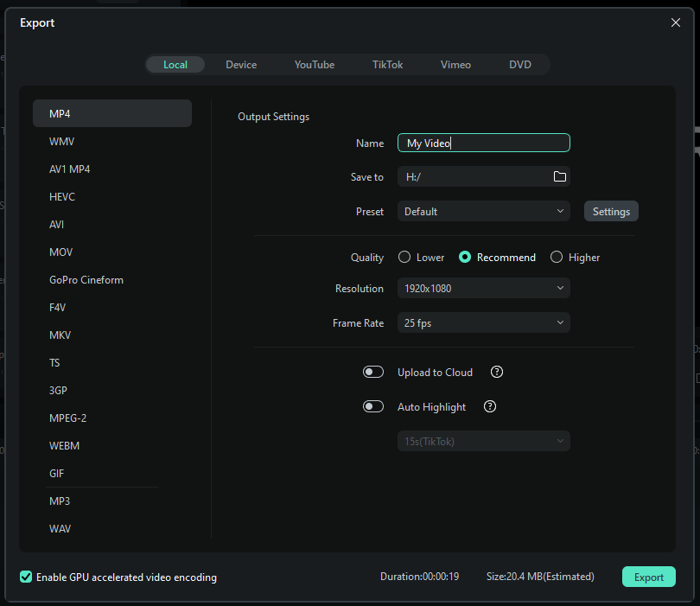
Task: Click the Size:20.4 MB(Estimated) text
Action: click(540, 577)
